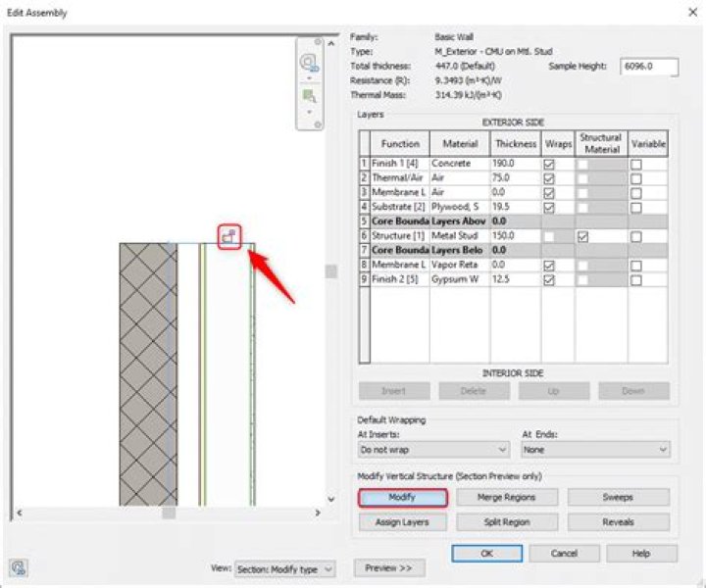Toggle Wraps checkbox for Substrate row
Screen dimensions: 706x588
549,208
